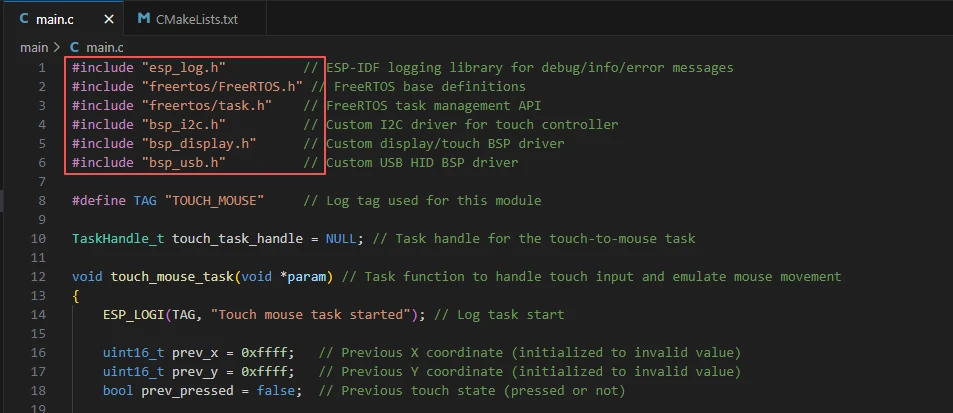Image resolution: width=953 pixels, height=413 pixels.
Task: Click the CMake icon on CMakeLists.txt tab
Action: [145, 19]
